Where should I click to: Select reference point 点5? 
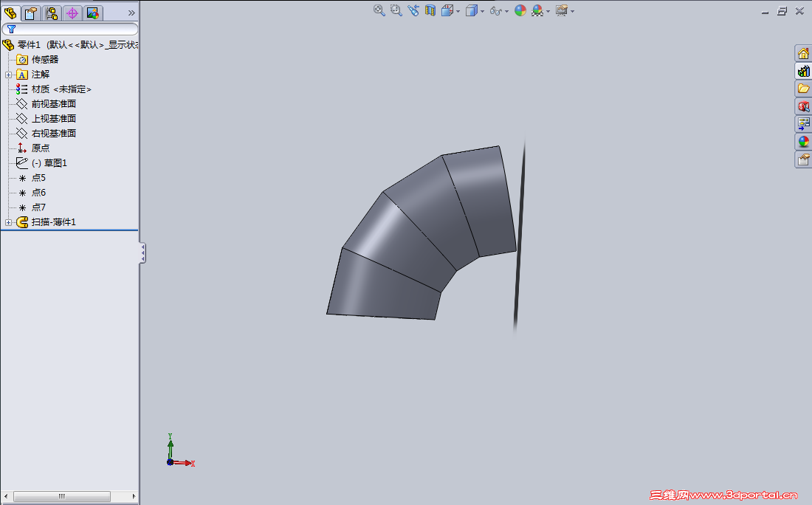click(38, 178)
